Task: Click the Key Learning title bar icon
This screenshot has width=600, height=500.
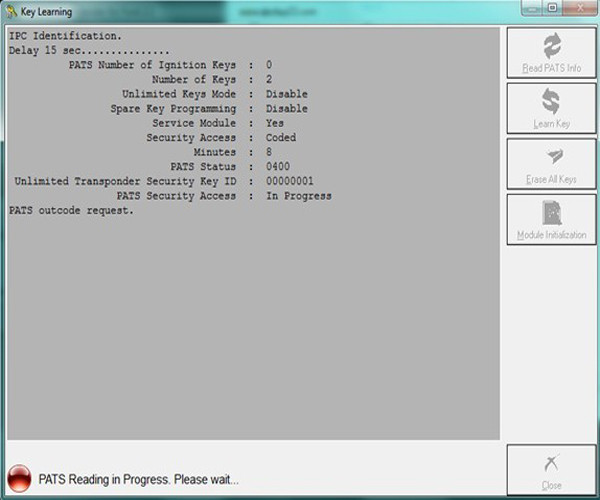Action: (11, 11)
